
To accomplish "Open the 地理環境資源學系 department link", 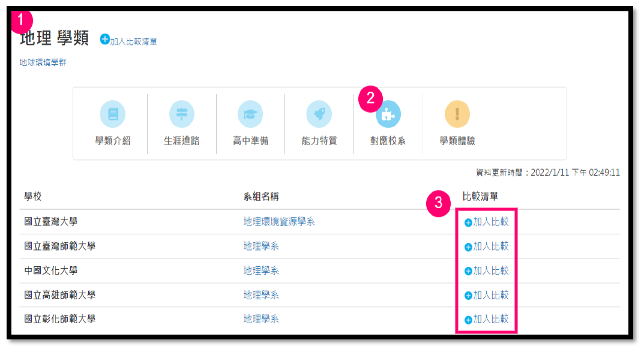I will (x=279, y=222).
